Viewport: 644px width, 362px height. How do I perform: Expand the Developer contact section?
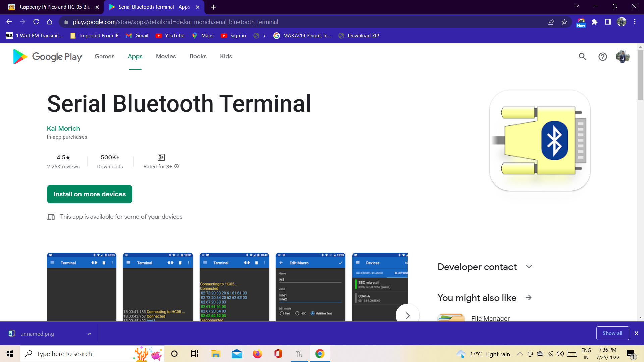tap(529, 267)
